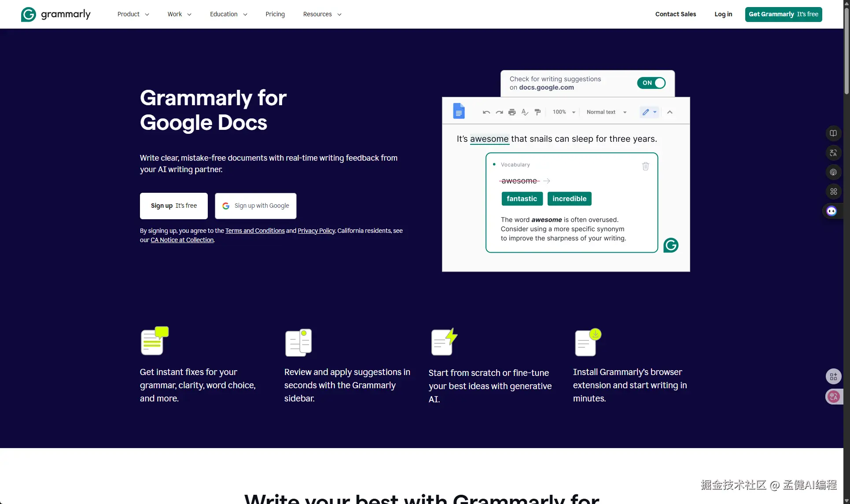Expand the Product dropdown menu
This screenshot has height=504, width=850.
pyautogui.click(x=133, y=14)
